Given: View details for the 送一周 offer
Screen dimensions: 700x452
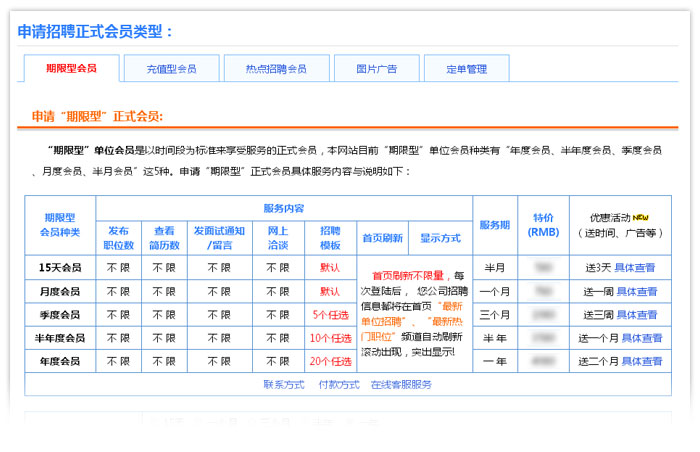Looking at the screenshot, I should point(637,292).
